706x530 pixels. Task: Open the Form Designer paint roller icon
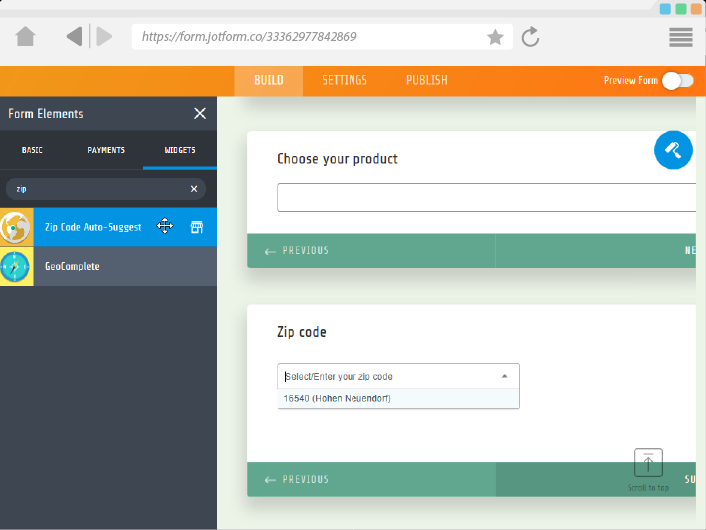pyautogui.click(x=673, y=150)
